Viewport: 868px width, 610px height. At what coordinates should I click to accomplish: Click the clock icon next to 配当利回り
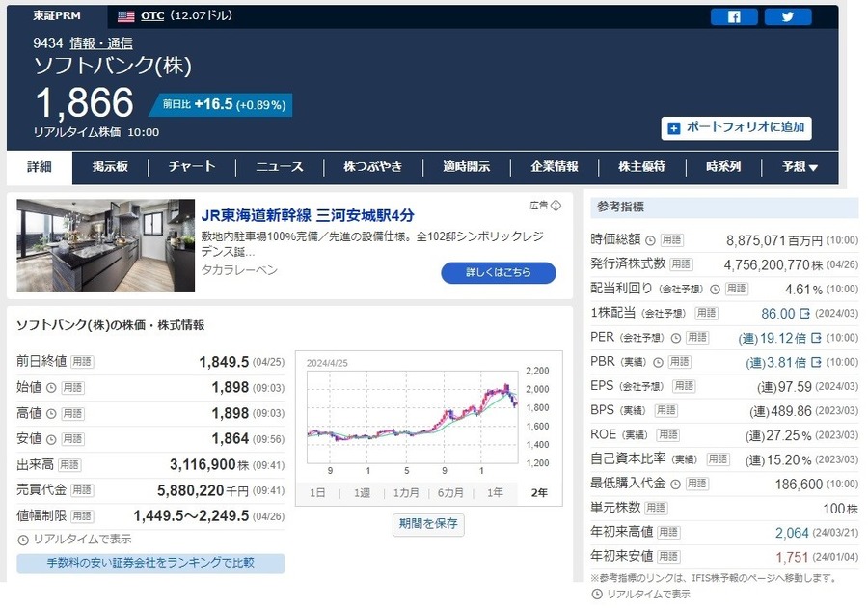pos(716,289)
